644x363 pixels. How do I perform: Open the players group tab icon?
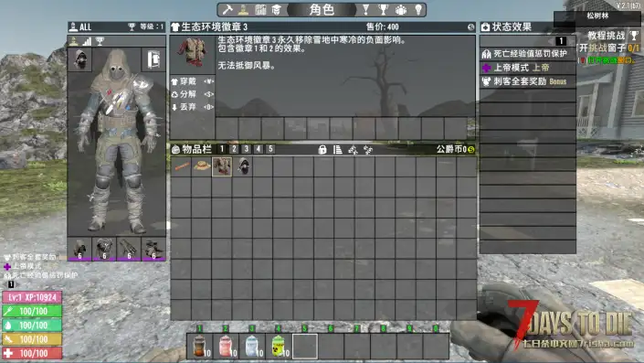(401, 9)
